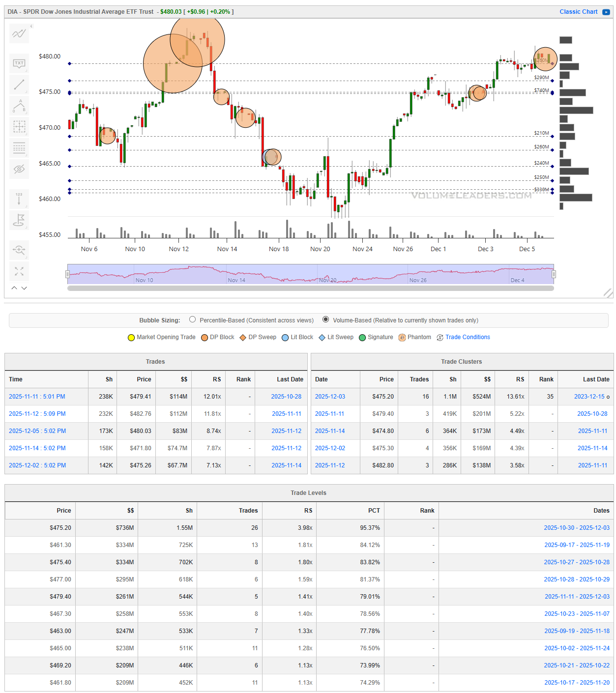Click the Phantom legend icon
Image resolution: width=616 pixels, height=693 pixels.
[402, 338]
